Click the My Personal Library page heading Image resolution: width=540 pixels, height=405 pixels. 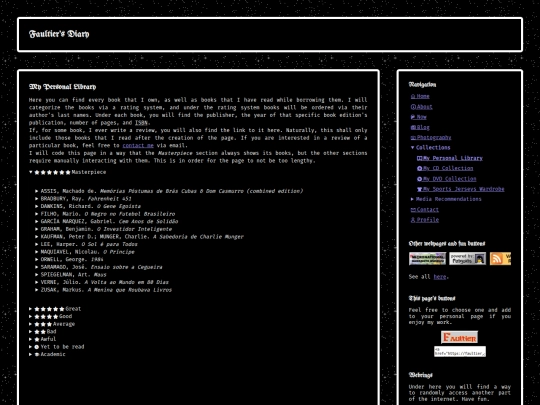[62, 87]
